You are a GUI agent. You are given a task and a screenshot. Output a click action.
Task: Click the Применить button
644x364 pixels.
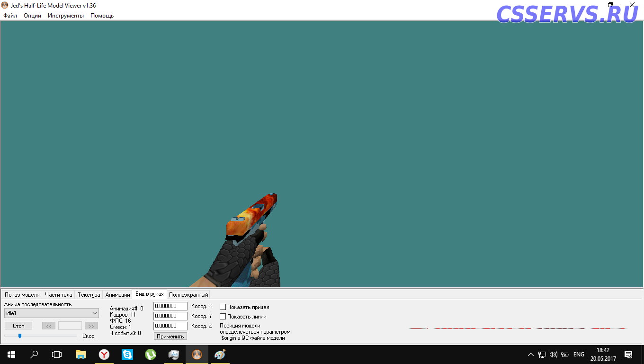point(170,336)
